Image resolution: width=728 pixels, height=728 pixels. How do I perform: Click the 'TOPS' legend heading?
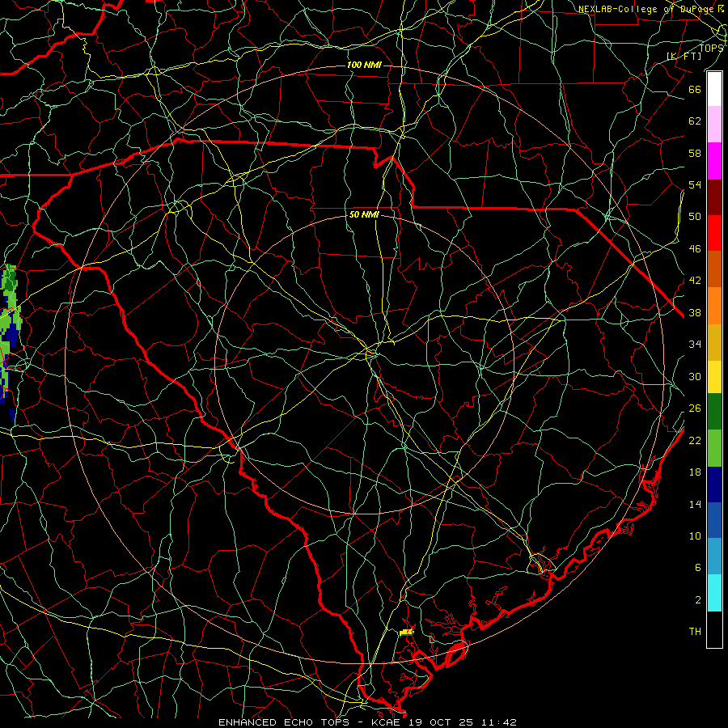[x=711, y=49]
